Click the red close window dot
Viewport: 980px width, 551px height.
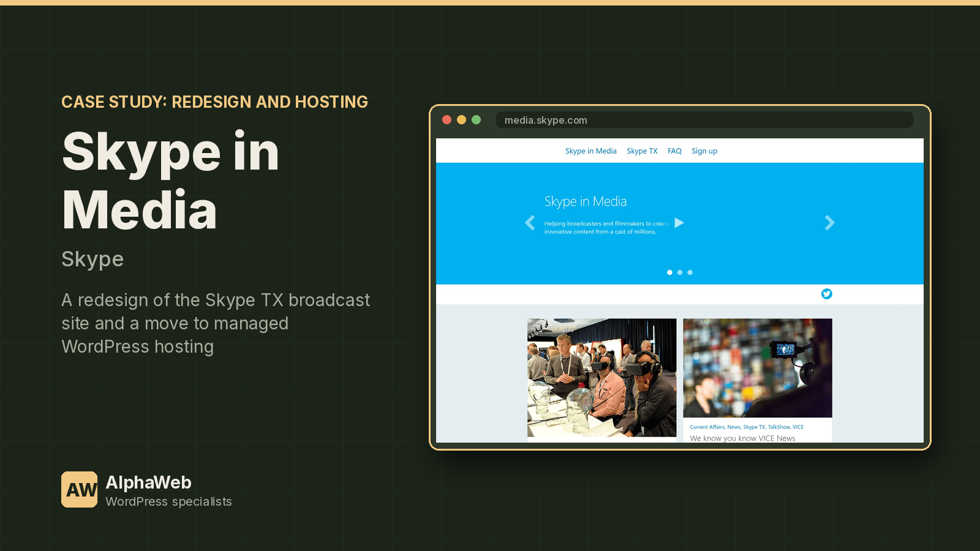point(447,120)
